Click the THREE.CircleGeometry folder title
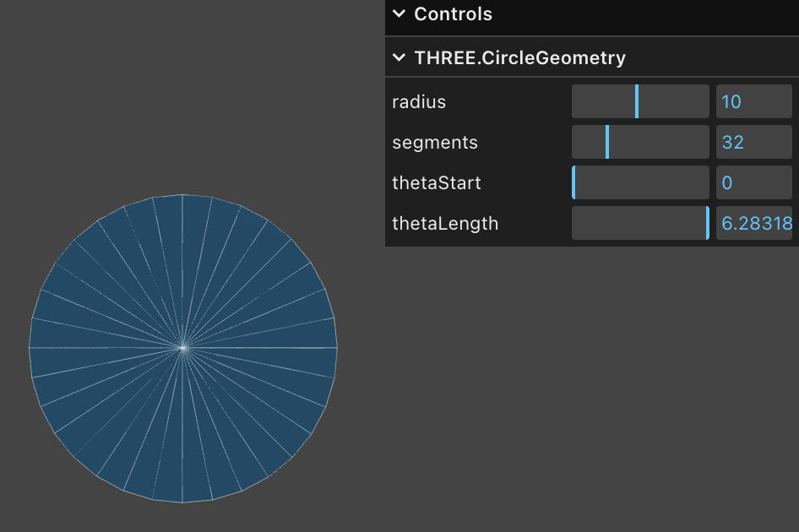799x532 pixels. tap(519, 58)
